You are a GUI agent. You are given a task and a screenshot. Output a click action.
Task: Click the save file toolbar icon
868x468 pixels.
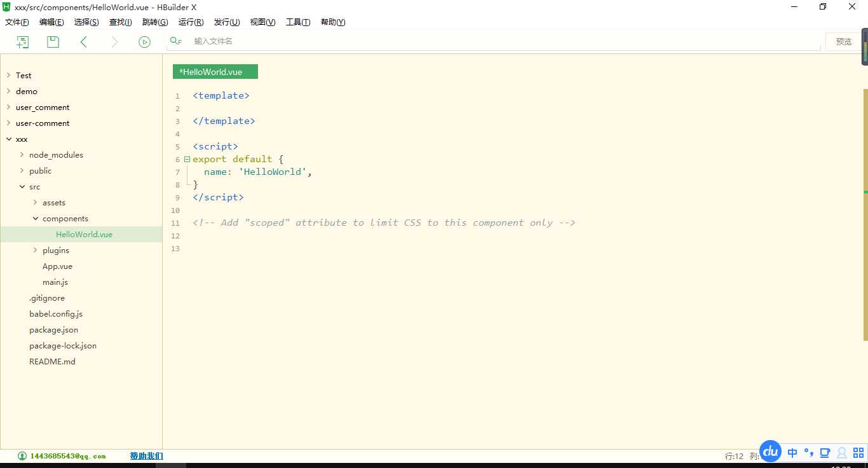[53, 42]
